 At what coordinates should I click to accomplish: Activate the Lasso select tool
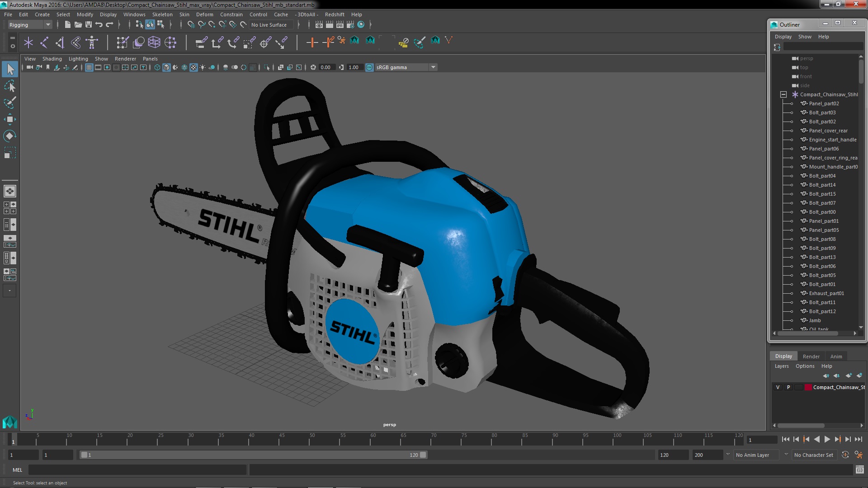pyautogui.click(x=10, y=86)
